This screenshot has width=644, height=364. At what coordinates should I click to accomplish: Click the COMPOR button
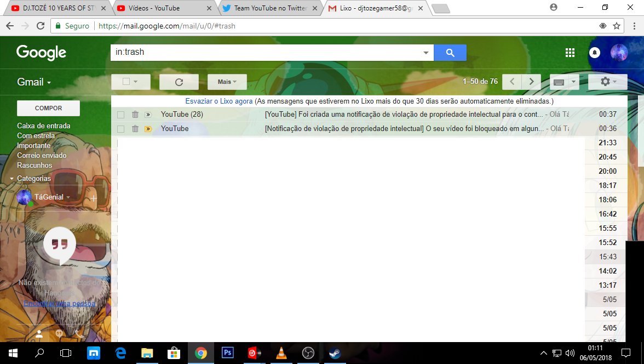48,108
